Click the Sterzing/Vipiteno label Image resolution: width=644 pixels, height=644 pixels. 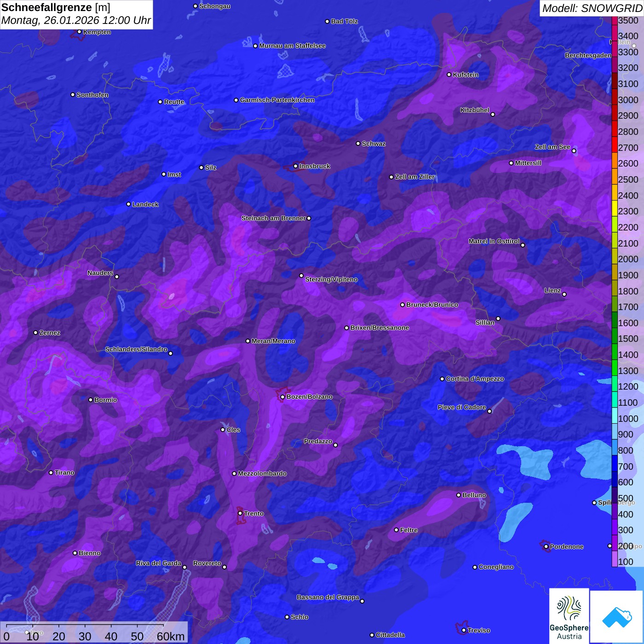pyautogui.click(x=331, y=279)
